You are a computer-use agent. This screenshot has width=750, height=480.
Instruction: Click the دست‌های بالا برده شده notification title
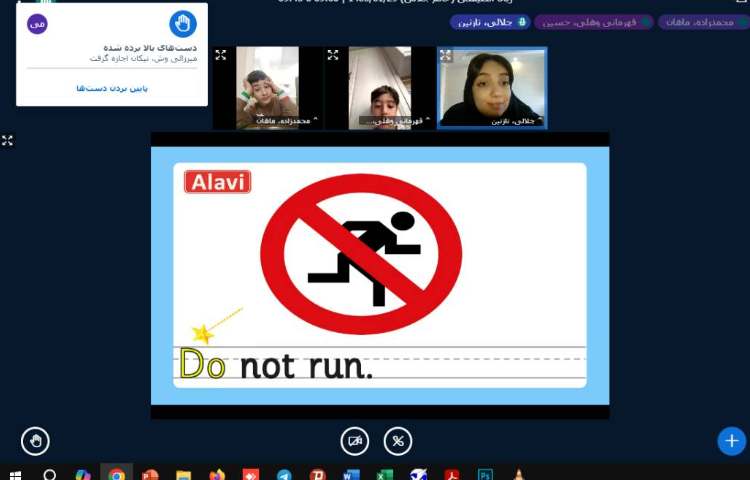pos(150,48)
